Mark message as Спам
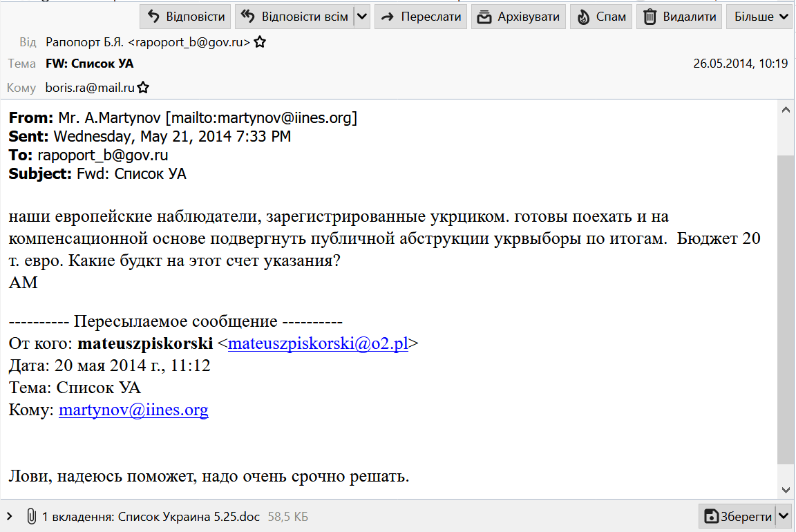This screenshot has height=532, width=796. (602, 17)
